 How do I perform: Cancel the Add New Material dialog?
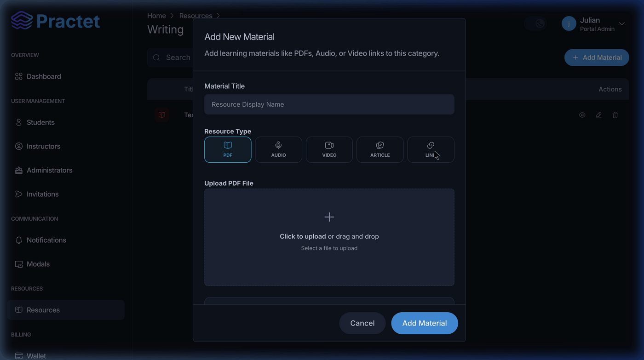point(362,323)
